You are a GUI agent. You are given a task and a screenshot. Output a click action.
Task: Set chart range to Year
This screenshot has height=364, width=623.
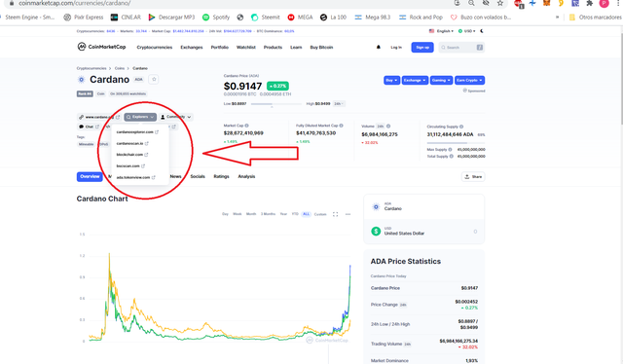pos(283,214)
